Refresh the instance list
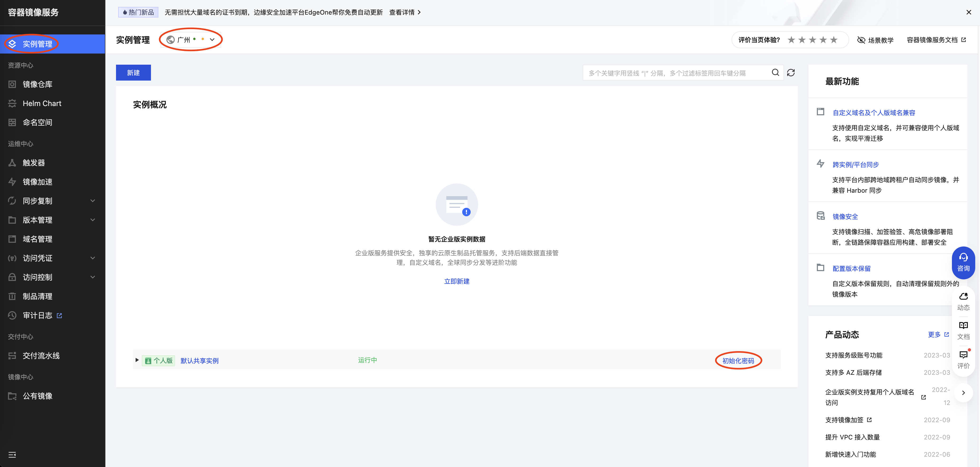The image size is (980, 467). click(791, 73)
